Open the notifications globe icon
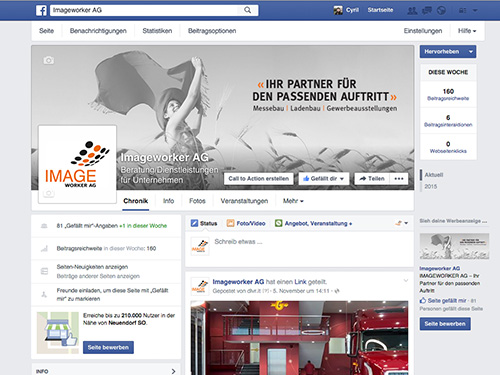 pyautogui.click(x=441, y=10)
